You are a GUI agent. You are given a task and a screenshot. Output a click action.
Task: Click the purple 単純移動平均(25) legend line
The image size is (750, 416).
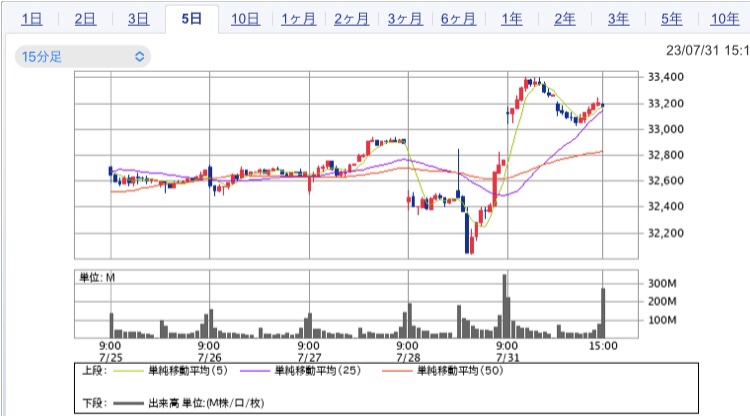255,371
